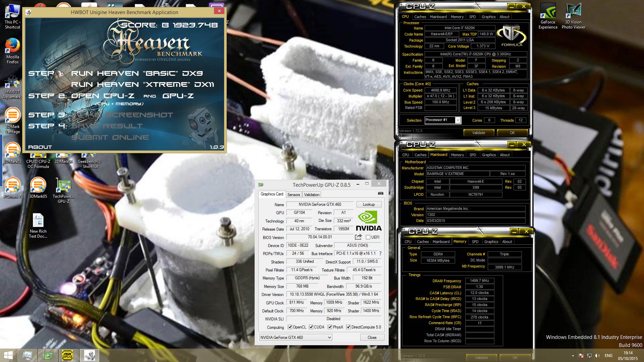Open About tab in bottom CPU-Z window
The image size is (644, 362).
(x=507, y=242)
